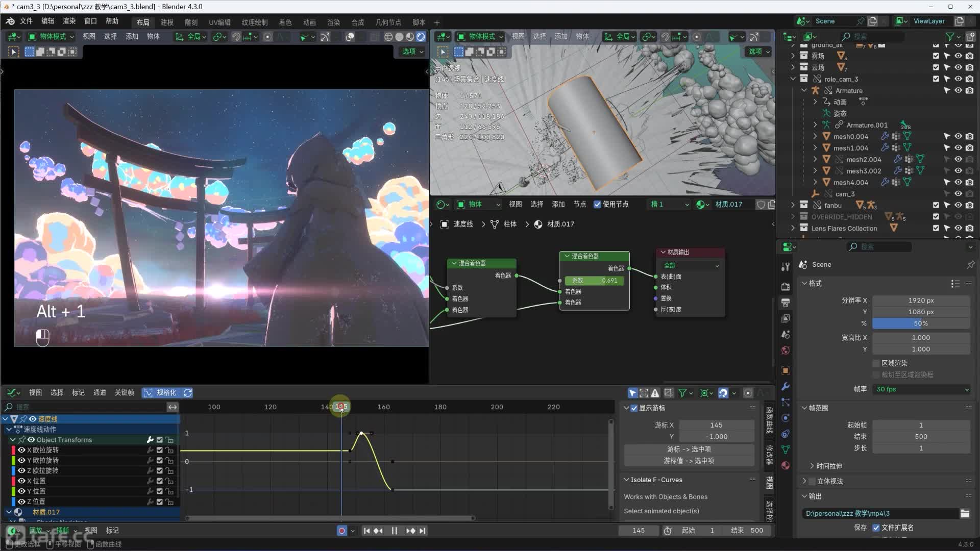Toggle the Use Nodes checkbox

tap(597, 204)
